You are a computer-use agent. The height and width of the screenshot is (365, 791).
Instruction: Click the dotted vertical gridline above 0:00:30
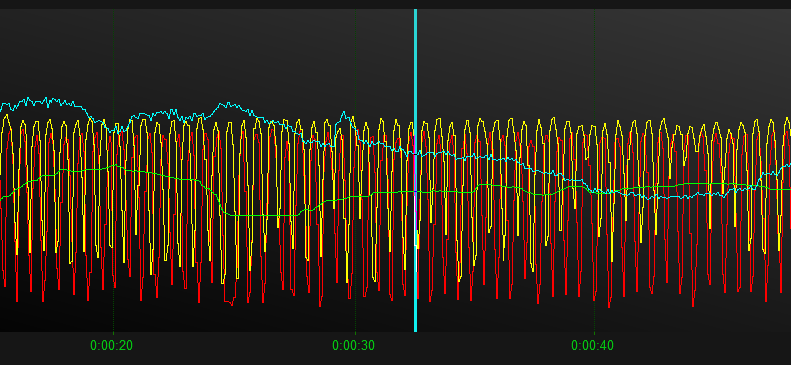355,170
